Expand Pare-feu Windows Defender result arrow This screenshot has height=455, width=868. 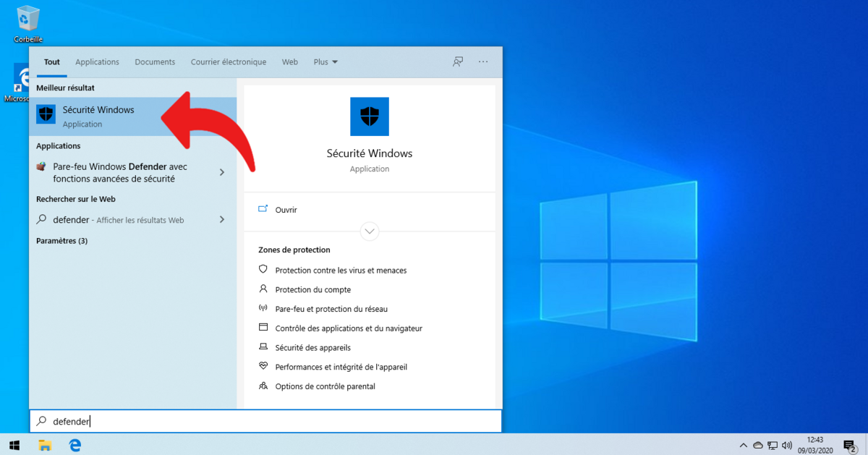[222, 172]
